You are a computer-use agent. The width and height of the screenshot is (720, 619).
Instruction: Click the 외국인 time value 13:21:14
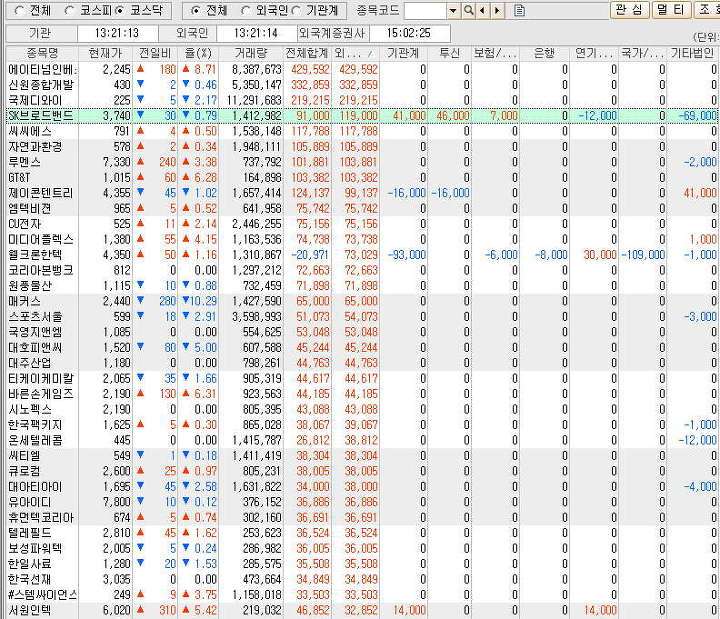256,33
